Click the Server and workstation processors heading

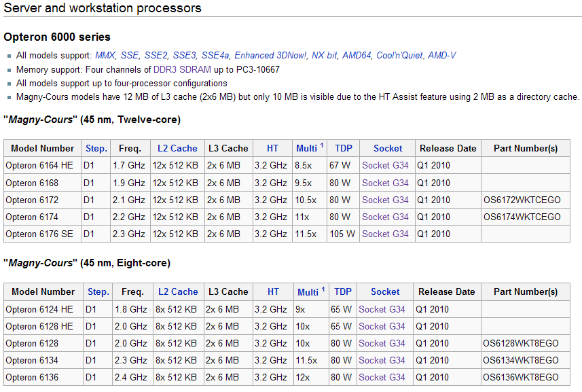click(103, 7)
